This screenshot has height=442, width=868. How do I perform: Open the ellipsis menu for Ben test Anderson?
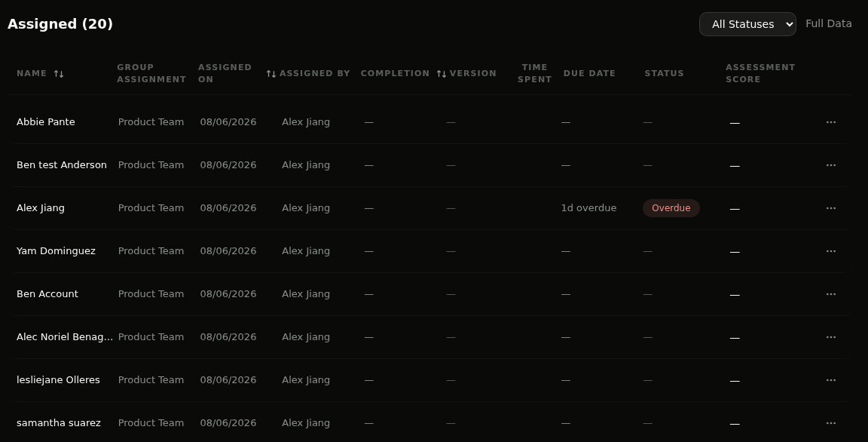pyautogui.click(x=831, y=165)
